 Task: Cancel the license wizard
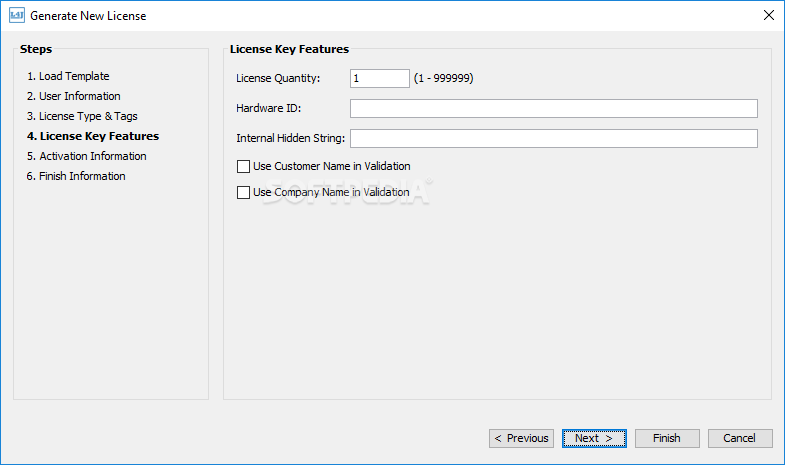click(x=740, y=438)
